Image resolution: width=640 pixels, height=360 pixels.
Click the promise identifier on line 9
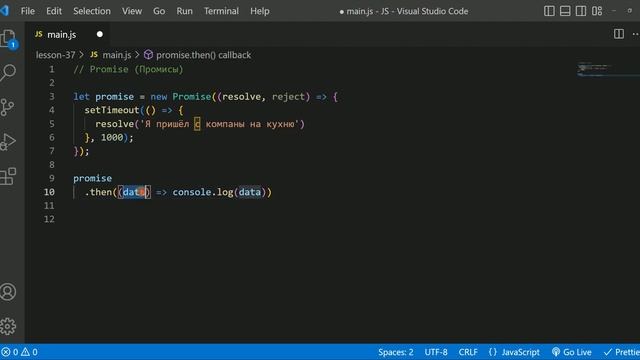93,178
